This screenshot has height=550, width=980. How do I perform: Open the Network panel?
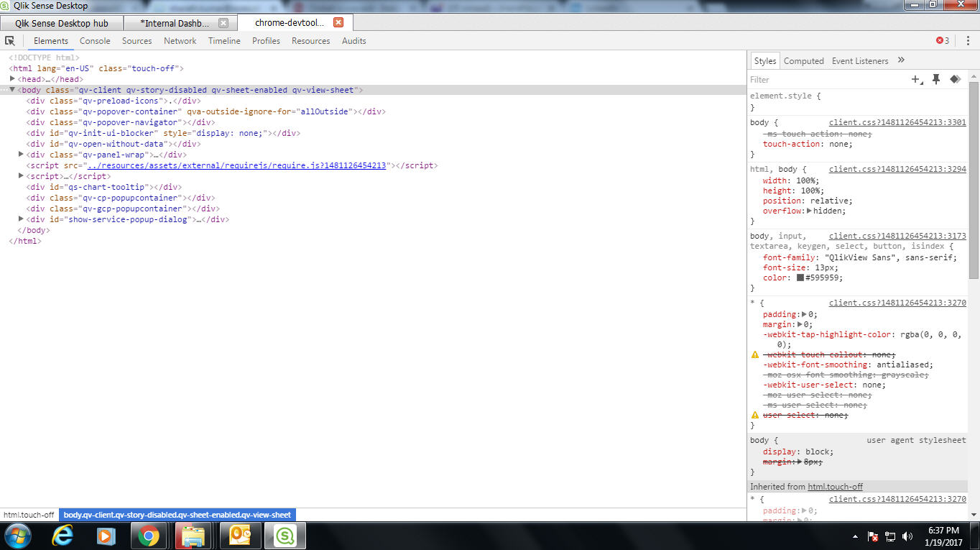180,41
